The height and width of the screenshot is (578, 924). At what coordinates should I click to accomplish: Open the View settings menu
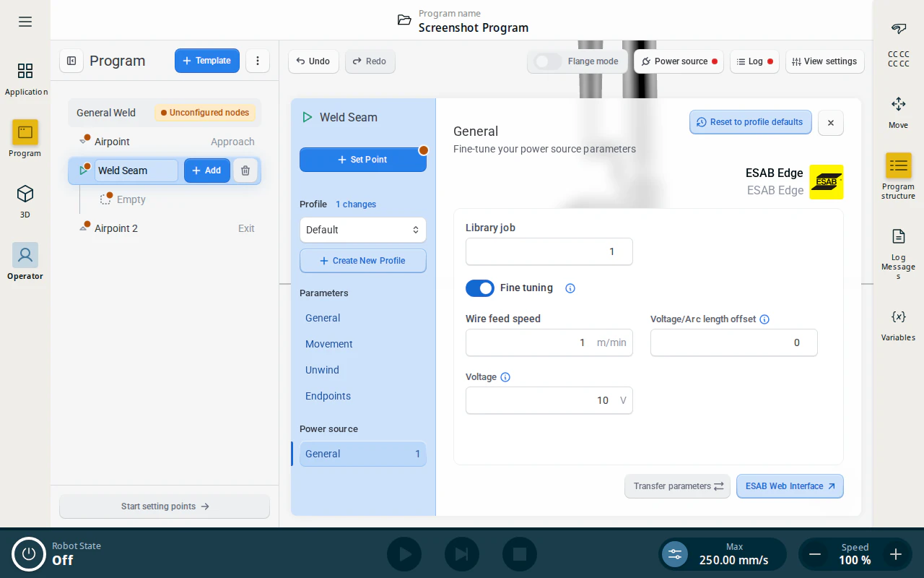click(824, 61)
